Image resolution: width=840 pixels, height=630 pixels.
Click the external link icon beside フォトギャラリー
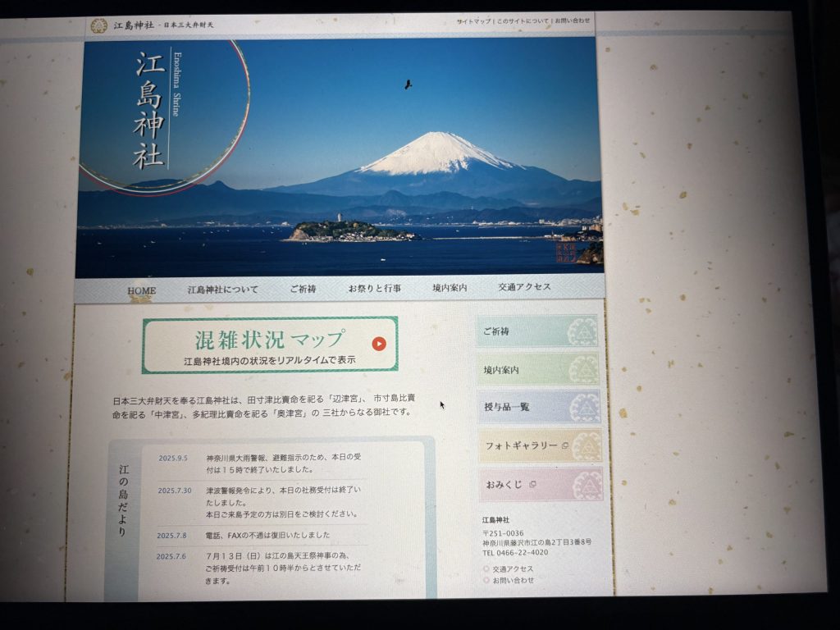coord(564,445)
